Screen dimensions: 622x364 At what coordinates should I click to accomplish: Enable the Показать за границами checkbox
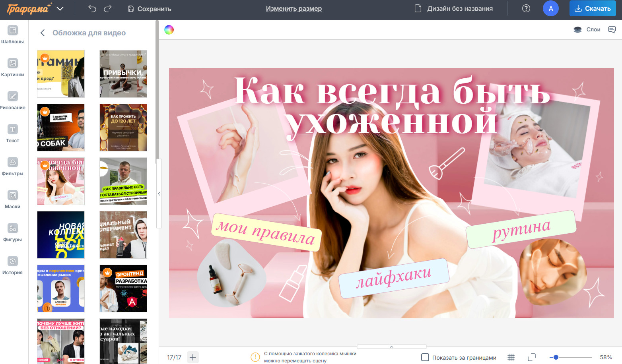(x=425, y=357)
